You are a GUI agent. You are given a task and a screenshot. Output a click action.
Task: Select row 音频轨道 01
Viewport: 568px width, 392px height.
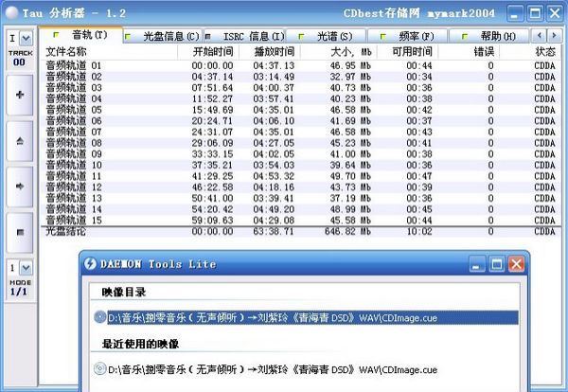301,66
